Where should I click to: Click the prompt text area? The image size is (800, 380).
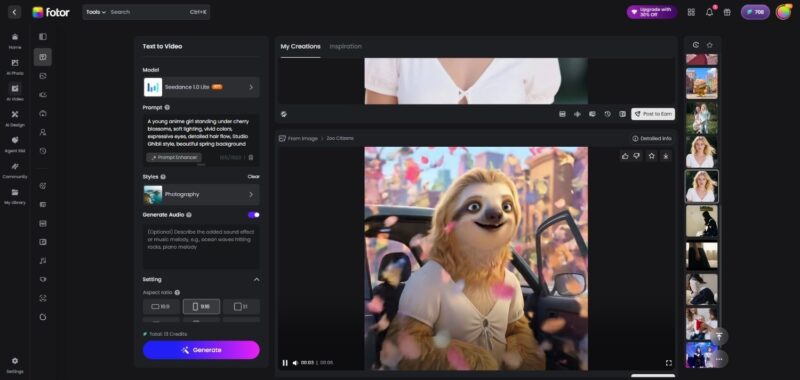(x=201, y=133)
